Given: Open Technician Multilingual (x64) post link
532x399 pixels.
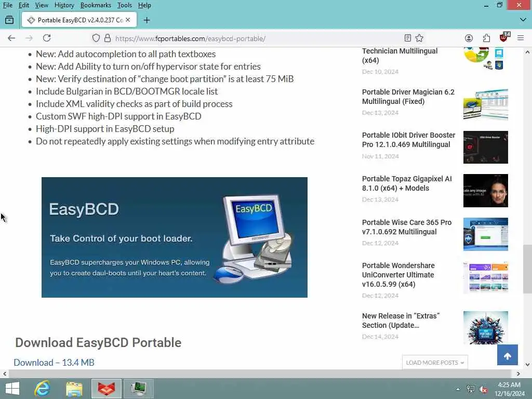Looking at the screenshot, I should pyautogui.click(x=400, y=56).
